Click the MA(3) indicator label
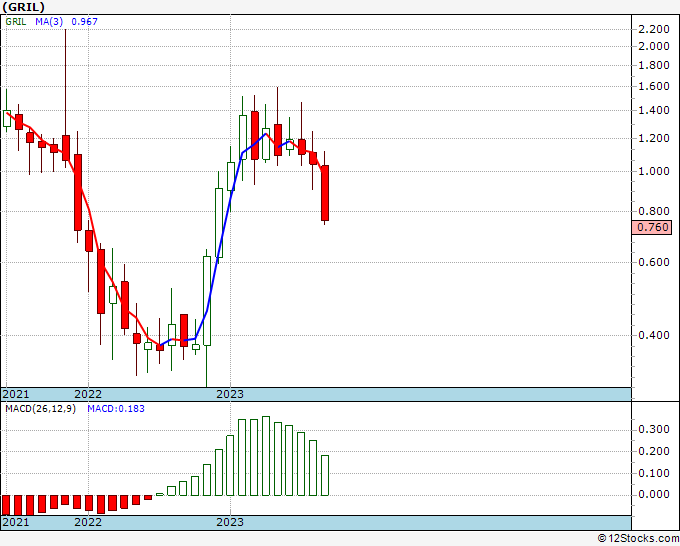 pos(49,22)
